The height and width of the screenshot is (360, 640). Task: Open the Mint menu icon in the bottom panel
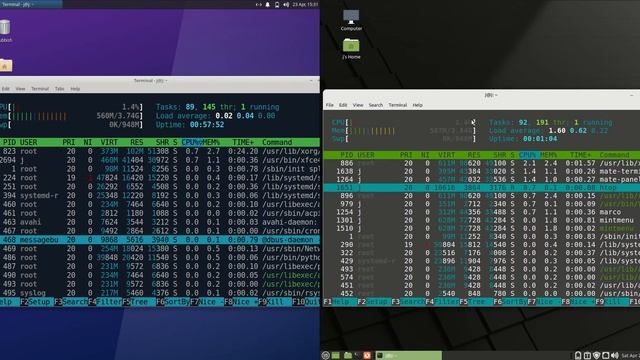[x=326, y=356]
